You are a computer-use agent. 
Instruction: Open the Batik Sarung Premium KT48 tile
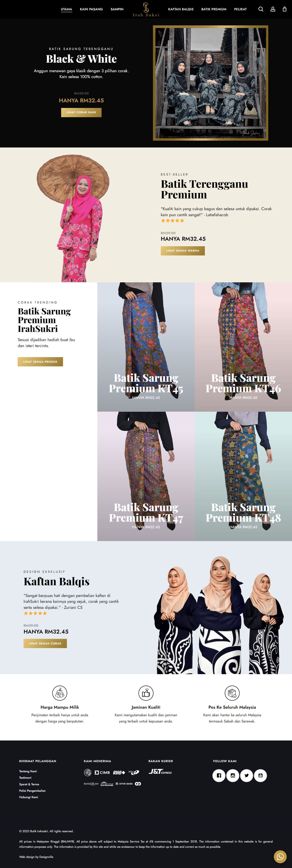tap(243, 476)
